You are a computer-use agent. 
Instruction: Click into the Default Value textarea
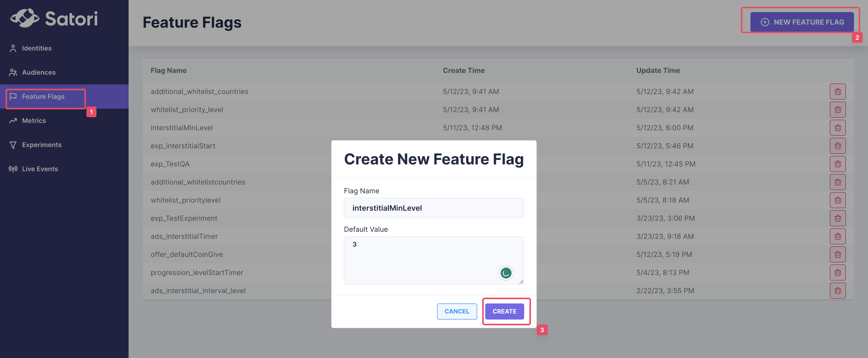pyautogui.click(x=434, y=260)
